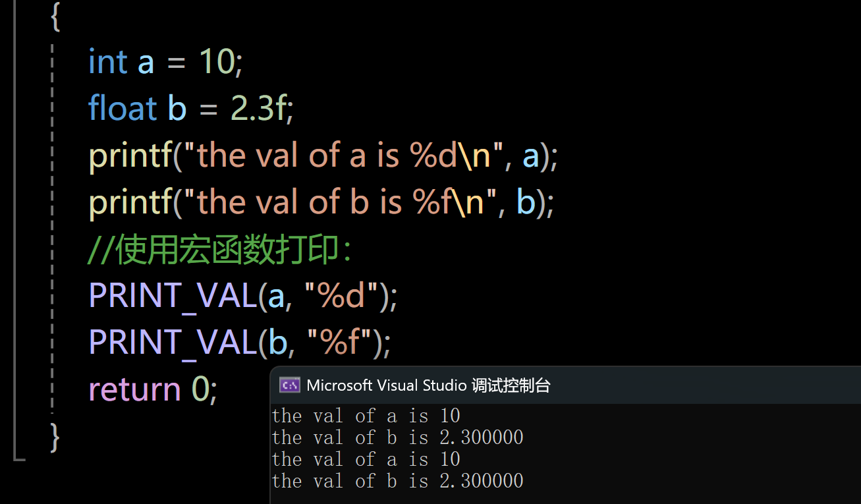This screenshot has width=861, height=504.
Task: Click the opening brace of the function
Action: tap(55, 16)
